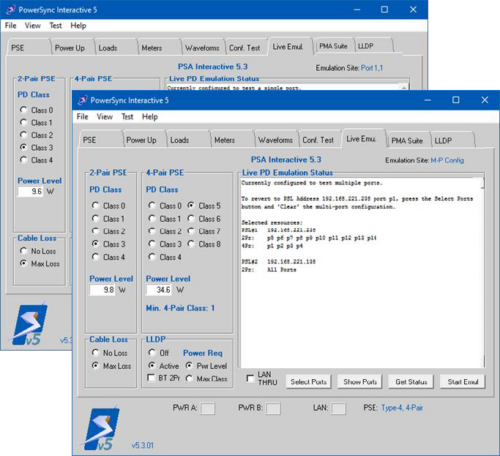
Task: Open the File menu in front window
Action: pos(82,116)
